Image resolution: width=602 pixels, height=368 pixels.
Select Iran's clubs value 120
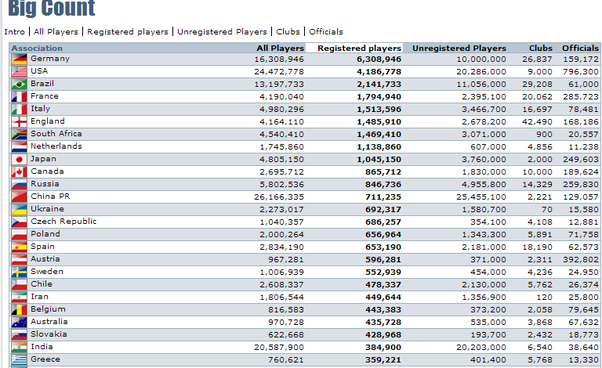[x=545, y=297]
